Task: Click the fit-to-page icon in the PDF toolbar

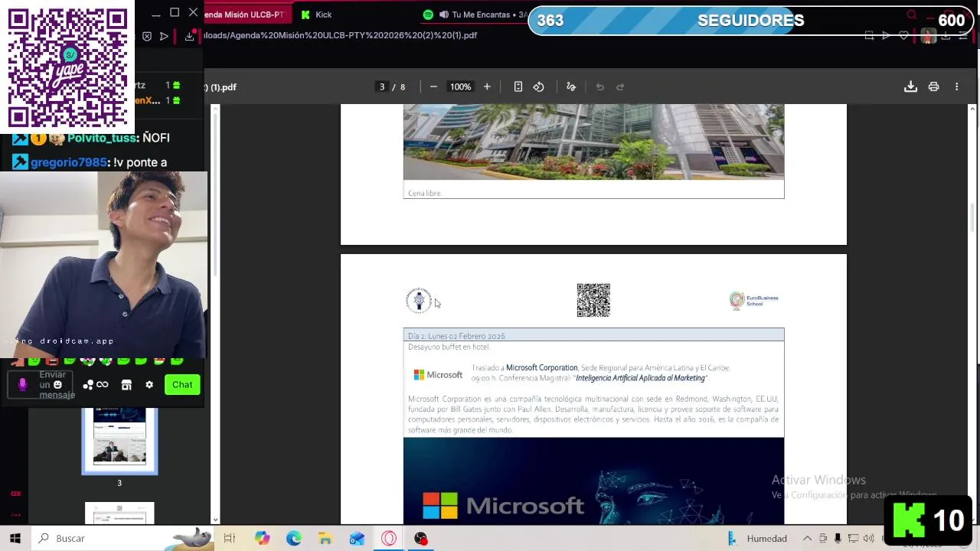Action: pyautogui.click(x=518, y=87)
